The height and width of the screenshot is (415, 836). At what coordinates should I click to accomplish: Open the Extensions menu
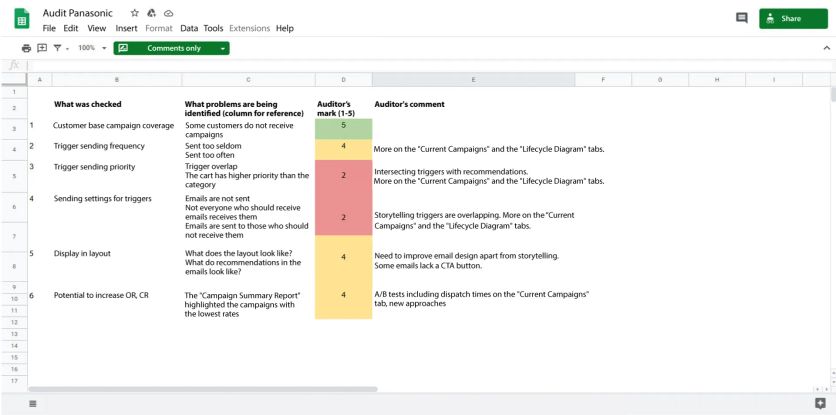click(x=250, y=28)
